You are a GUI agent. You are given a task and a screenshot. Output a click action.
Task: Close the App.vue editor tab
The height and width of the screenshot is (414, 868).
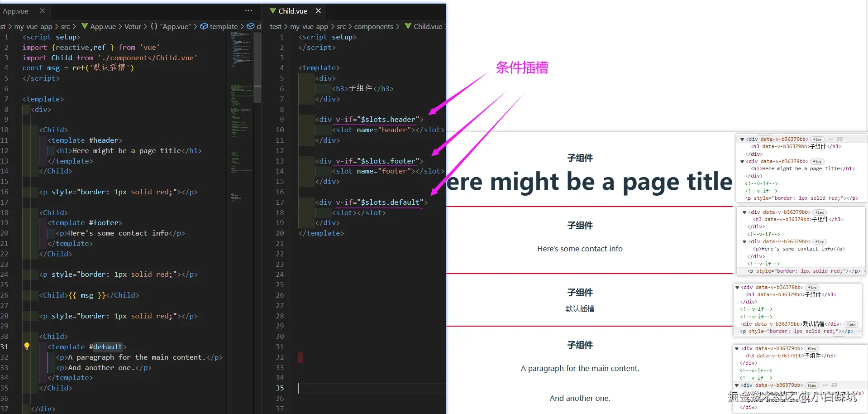point(43,11)
